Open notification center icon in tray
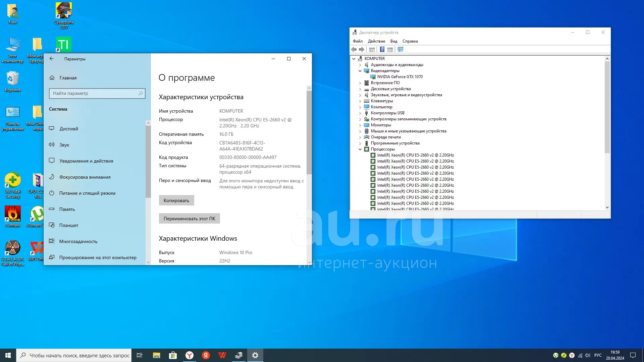Image resolution: width=644 pixels, height=362 pixels. pos(633,355)
